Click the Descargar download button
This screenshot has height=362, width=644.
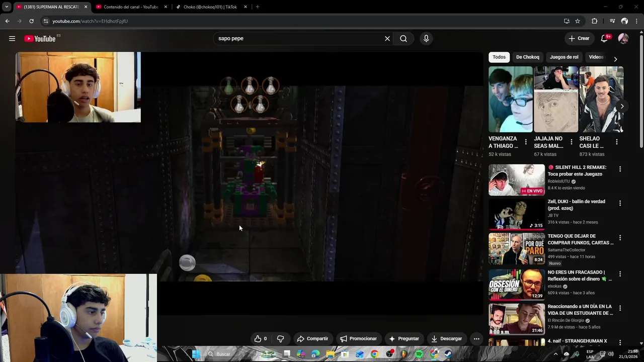click(446, 339)
